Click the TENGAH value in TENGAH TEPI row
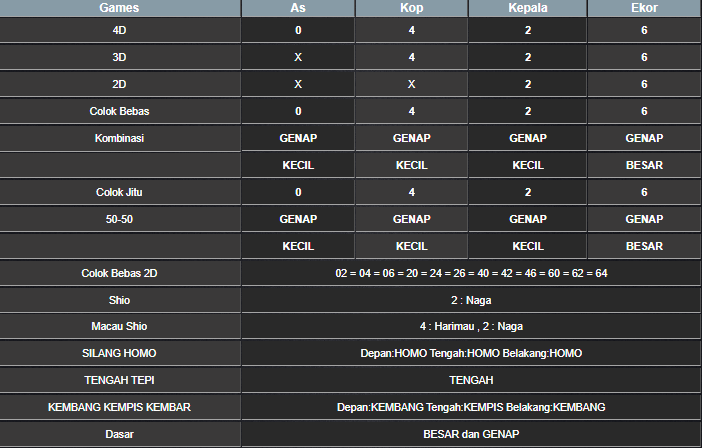 (x=471, y=380)
